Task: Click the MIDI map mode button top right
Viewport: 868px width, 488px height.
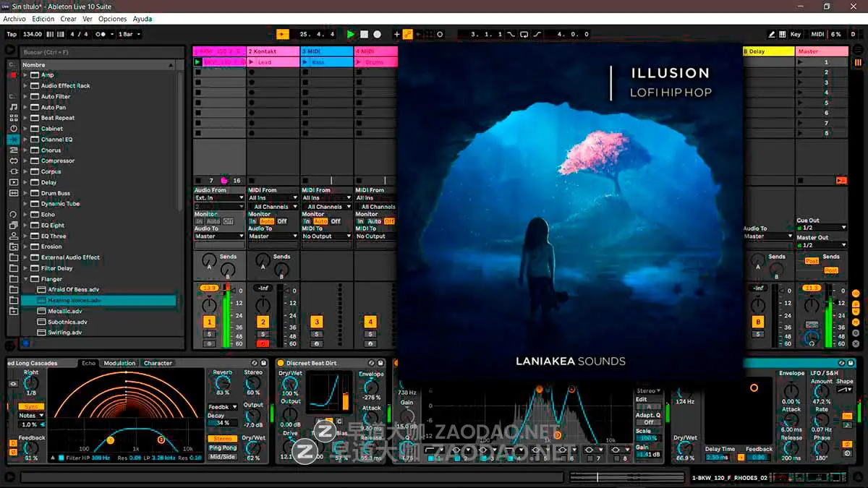Action: pyautogui.click(x=818, y=34)
